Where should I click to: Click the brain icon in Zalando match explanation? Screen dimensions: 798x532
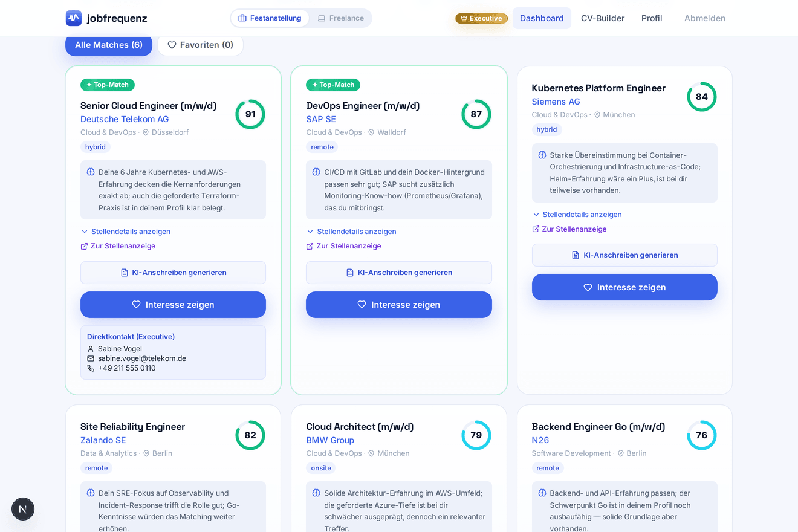(91, 493)
